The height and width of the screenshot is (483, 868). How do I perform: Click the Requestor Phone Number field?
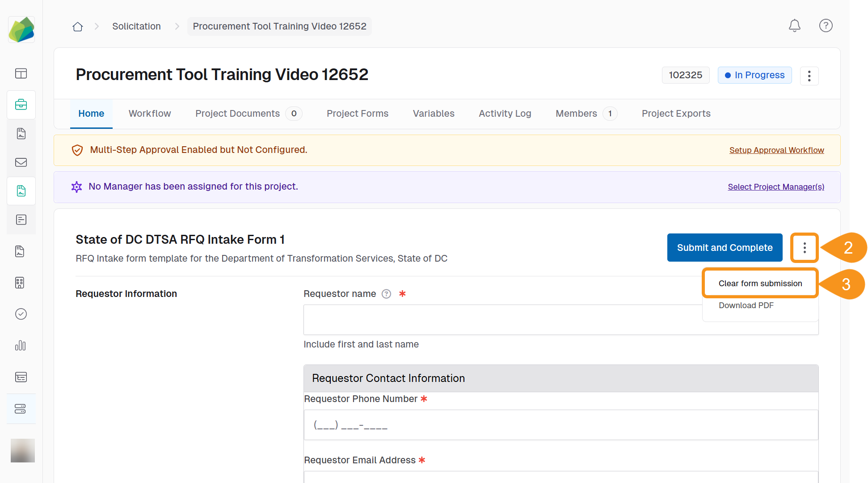point(560,425)
